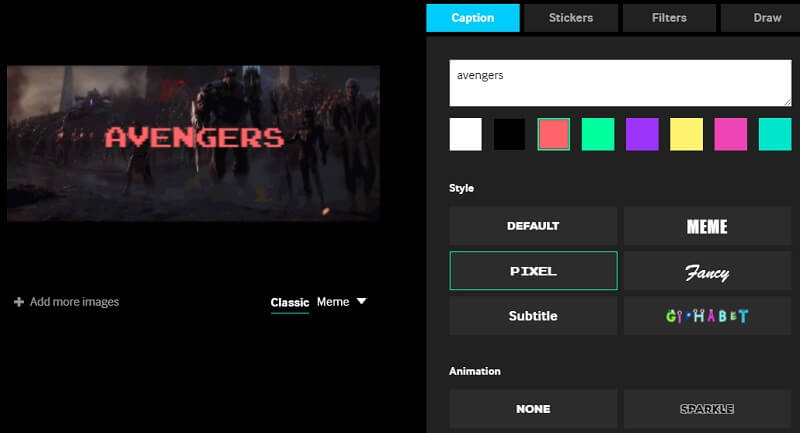Select the Fancy caption style
The image size is (800, 433).
pyautogui.click(x=707, y=271)
